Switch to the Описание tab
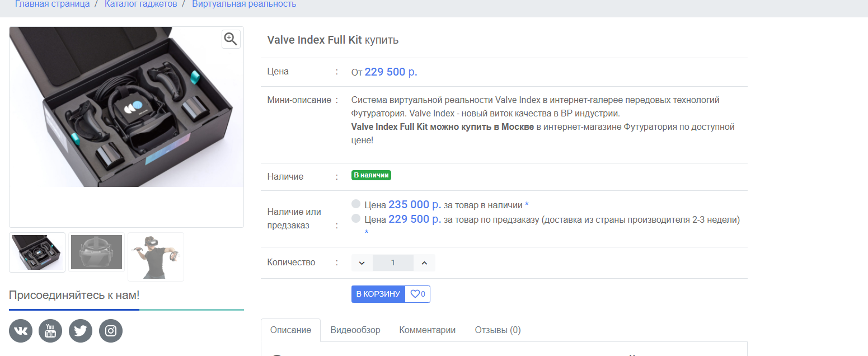This screenshot has width=868, height=356. [x=290, y=330]
